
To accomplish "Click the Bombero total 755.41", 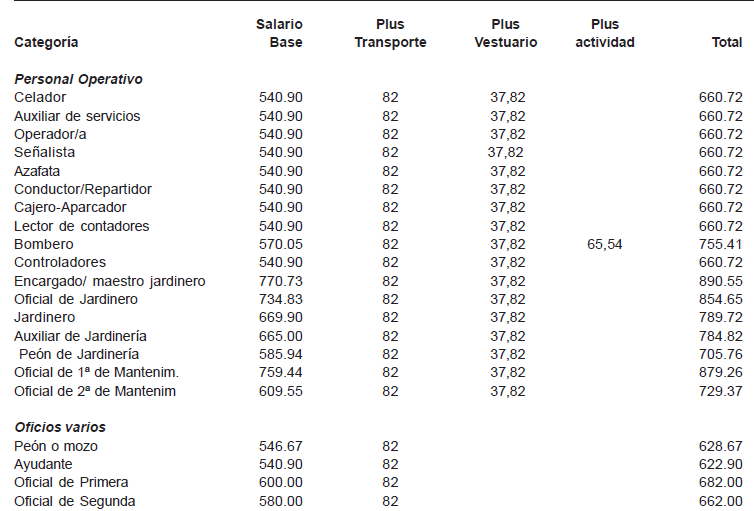I will coord(720,244).
